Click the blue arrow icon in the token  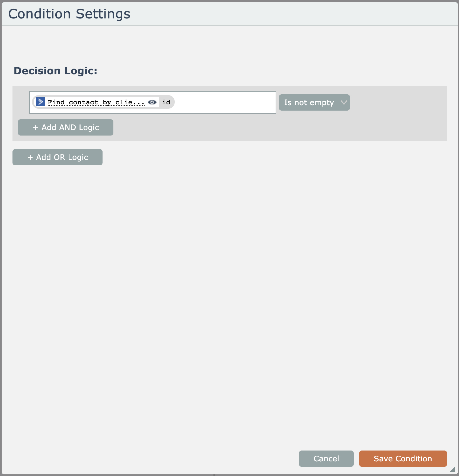[41, 102]
